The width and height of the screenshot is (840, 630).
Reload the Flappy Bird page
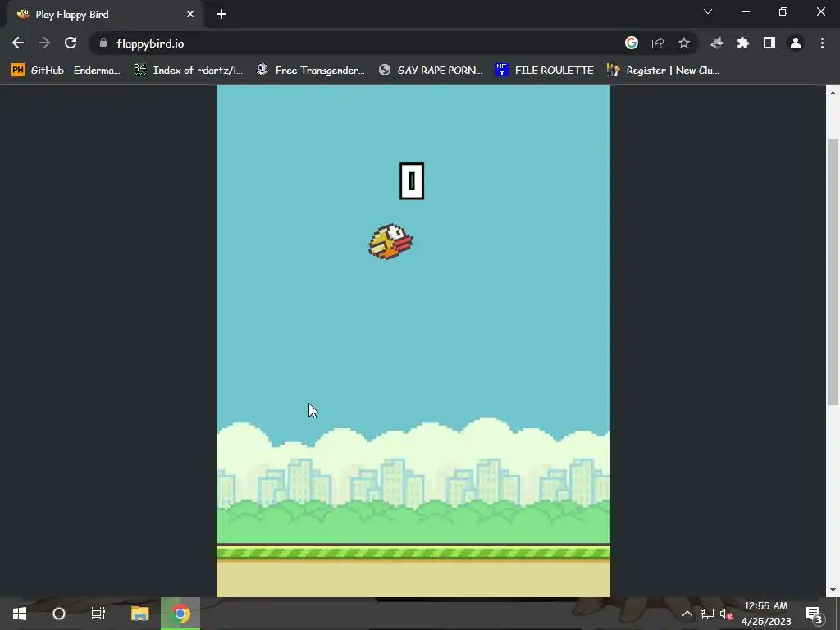[71, 43]
